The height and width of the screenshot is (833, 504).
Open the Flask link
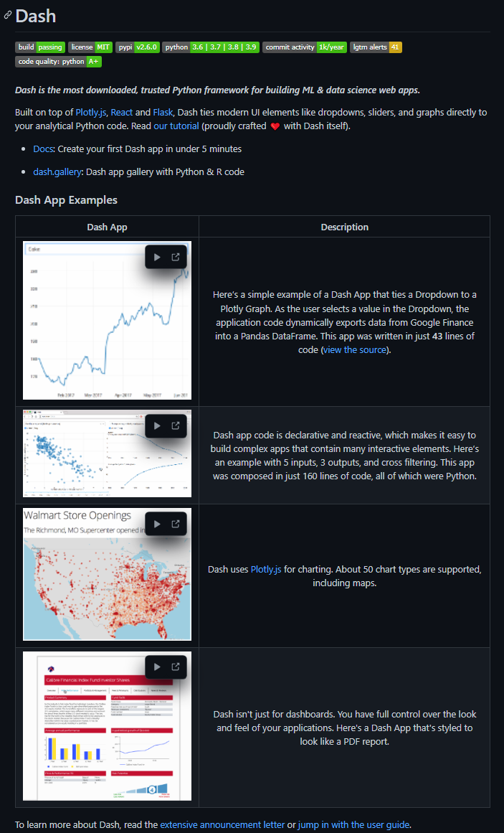click(x=163, y=112)
